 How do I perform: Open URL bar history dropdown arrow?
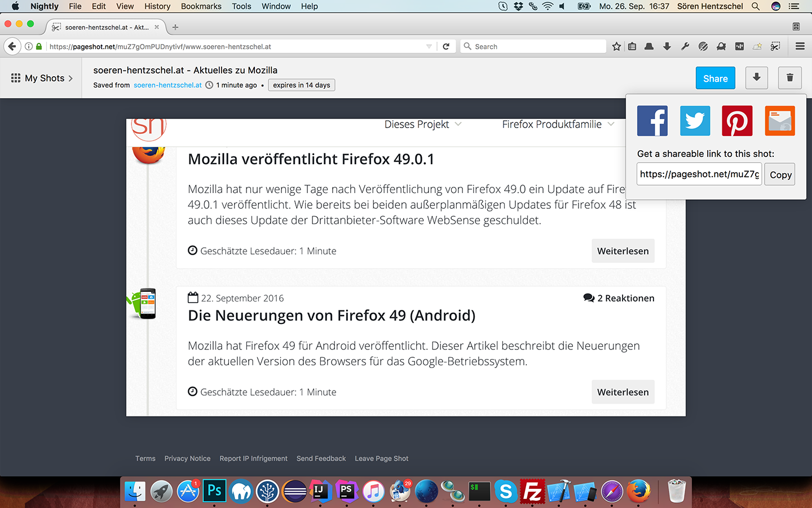point(429,46)
